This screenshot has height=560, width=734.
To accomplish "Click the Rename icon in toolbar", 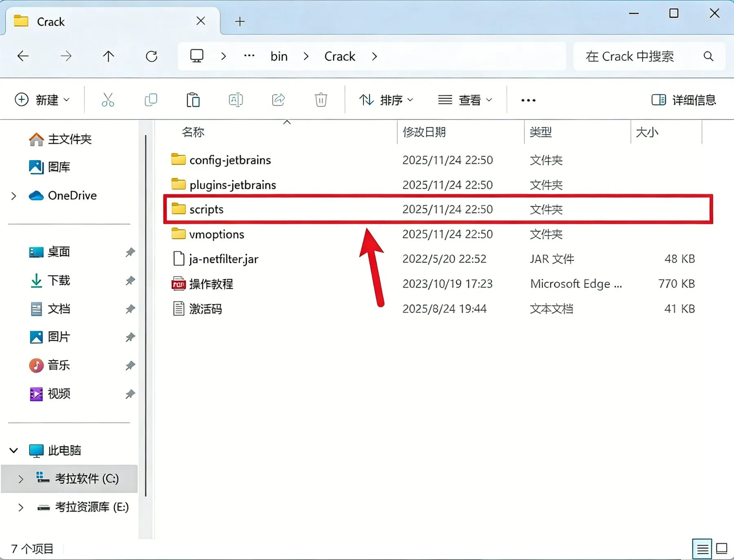I will (x=236, y=100).
